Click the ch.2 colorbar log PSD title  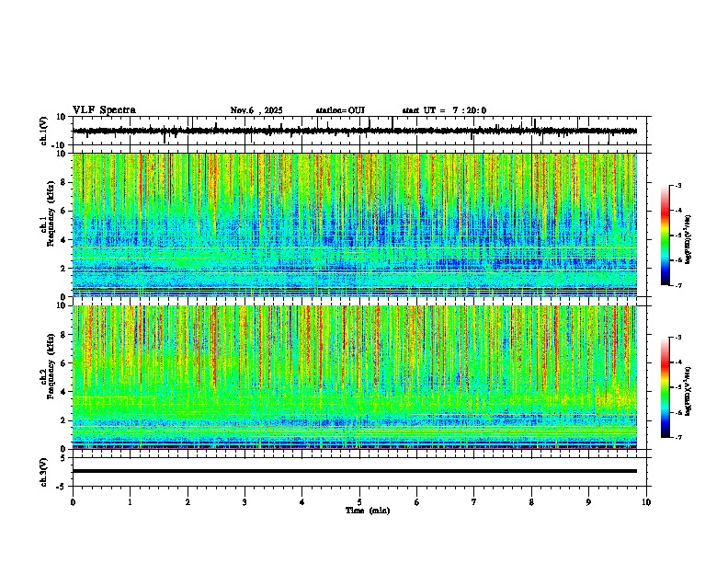pos(688,391)
